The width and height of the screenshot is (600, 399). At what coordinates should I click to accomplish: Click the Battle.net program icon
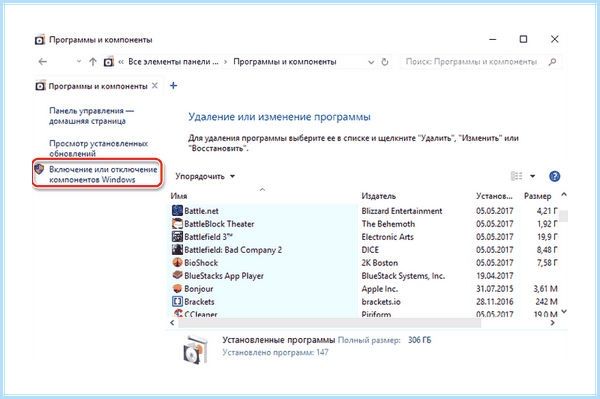pos(177,211)
